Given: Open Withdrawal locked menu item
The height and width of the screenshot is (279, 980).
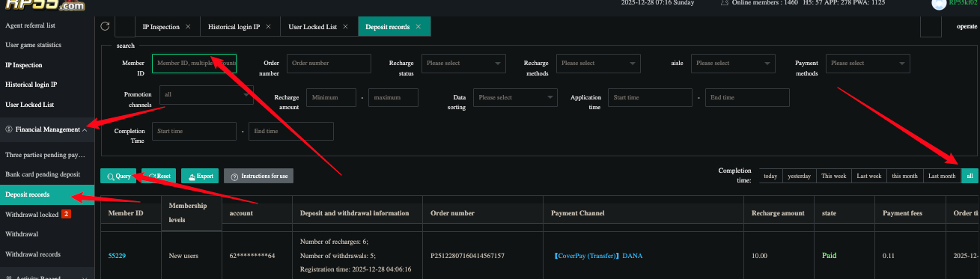Looking at the screenshot, I should (48, 215).
